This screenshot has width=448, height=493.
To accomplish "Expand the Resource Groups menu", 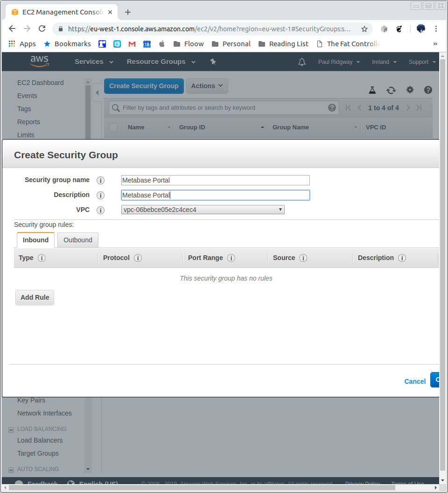I will click(x=161, y=62).
